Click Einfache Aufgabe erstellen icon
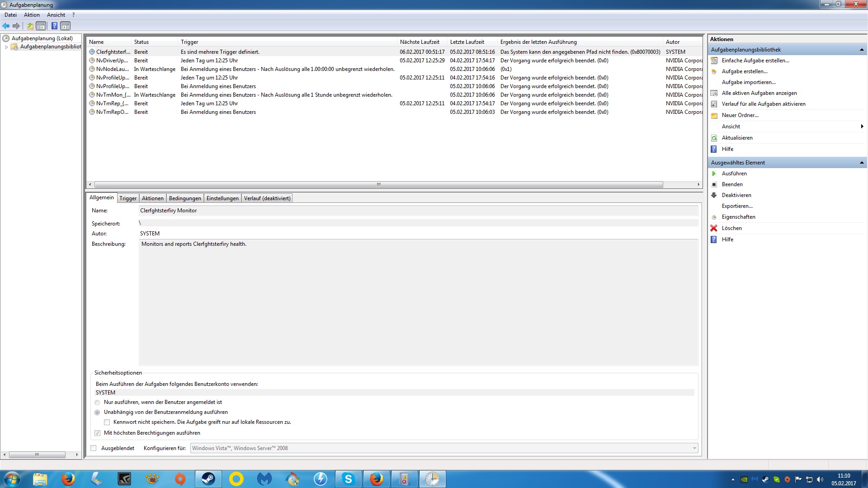This screenshot has width=868, height=488. pos(714,61)
